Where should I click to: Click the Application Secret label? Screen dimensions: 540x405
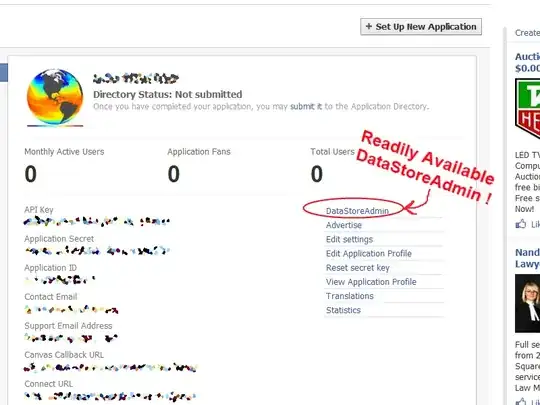click(59, 239)
